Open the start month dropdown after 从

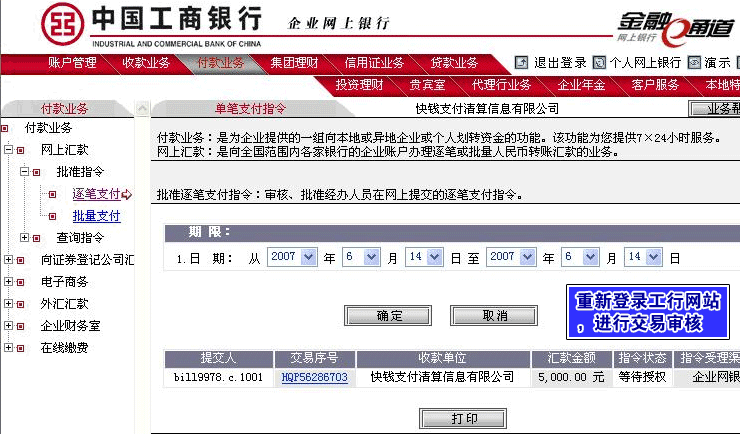point(372,257)
